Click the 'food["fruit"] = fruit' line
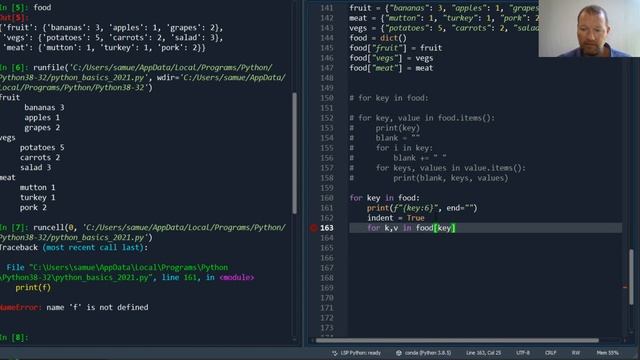 396,48
